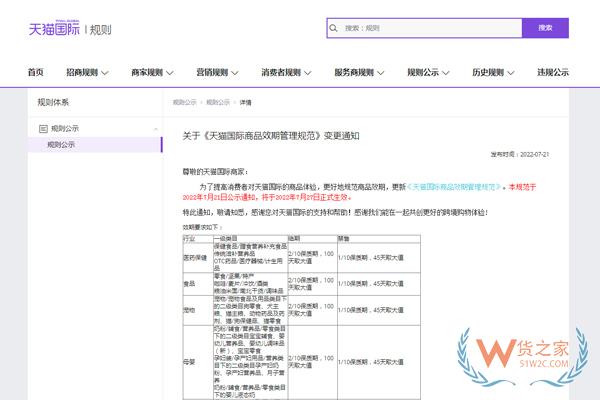Open the 违规公示 menu item
600x400 pixels.
point(553,72)
